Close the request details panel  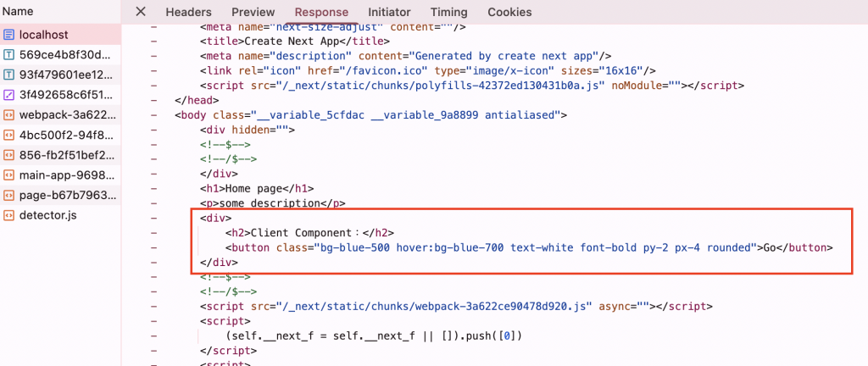(x=142, y=12)
